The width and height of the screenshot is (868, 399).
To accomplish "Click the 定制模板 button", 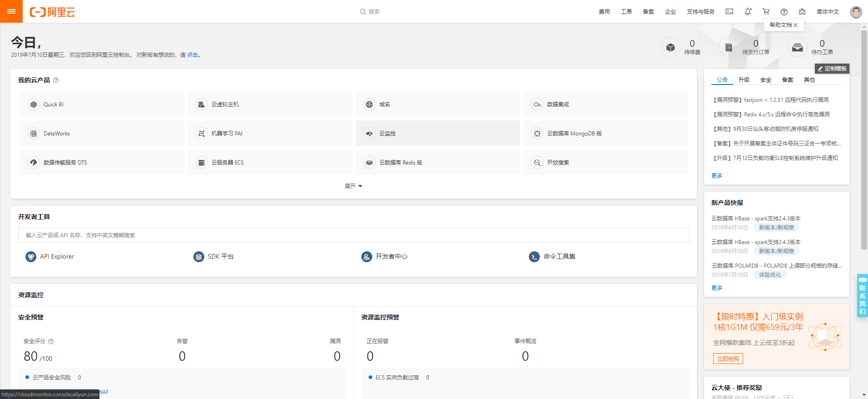I will tap(832, 69).
